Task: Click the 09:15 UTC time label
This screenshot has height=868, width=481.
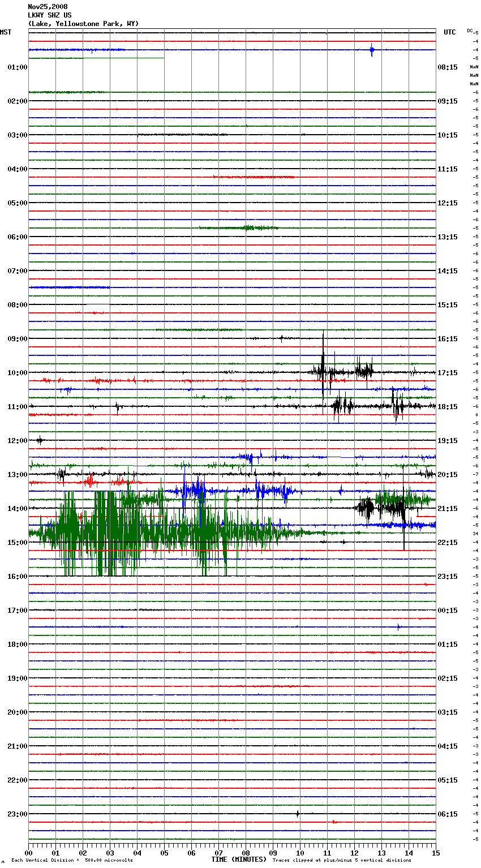Action: (x=448, y=101)
